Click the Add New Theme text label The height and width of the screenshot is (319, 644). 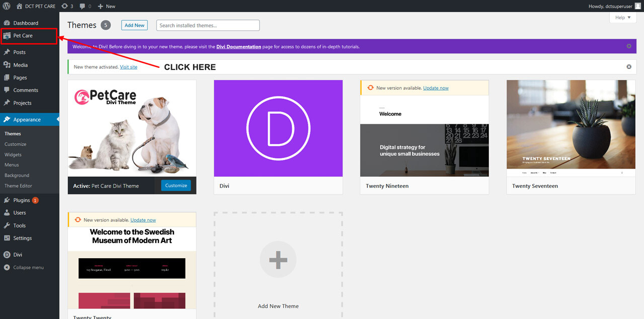pyautogui.click(x=278, y=306)
